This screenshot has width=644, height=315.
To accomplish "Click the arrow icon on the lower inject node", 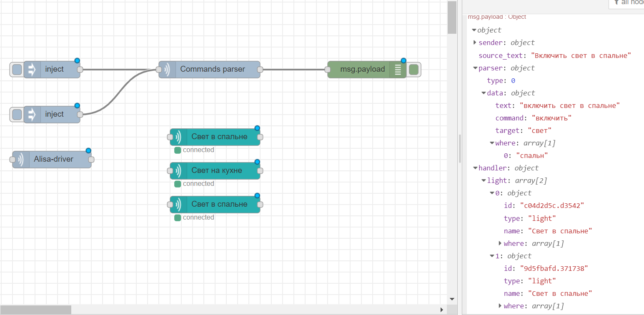I will 32,115.
